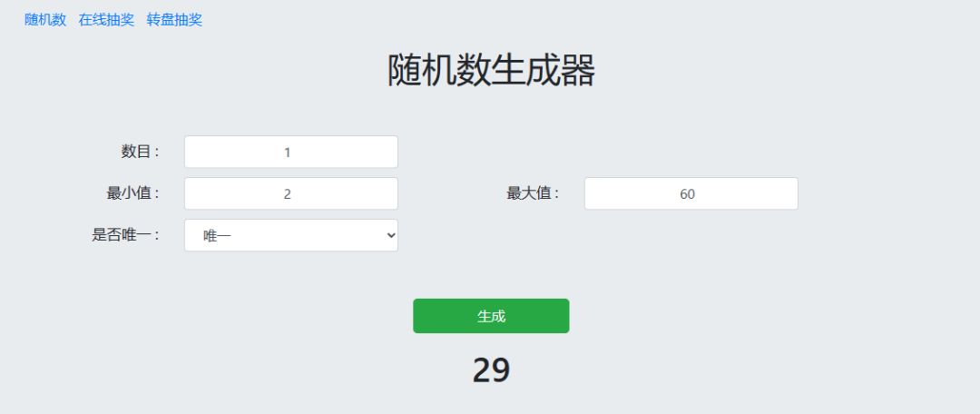
Task: Click the 最大值 label text
Action: pyautogui.click(x=533, y=193)
